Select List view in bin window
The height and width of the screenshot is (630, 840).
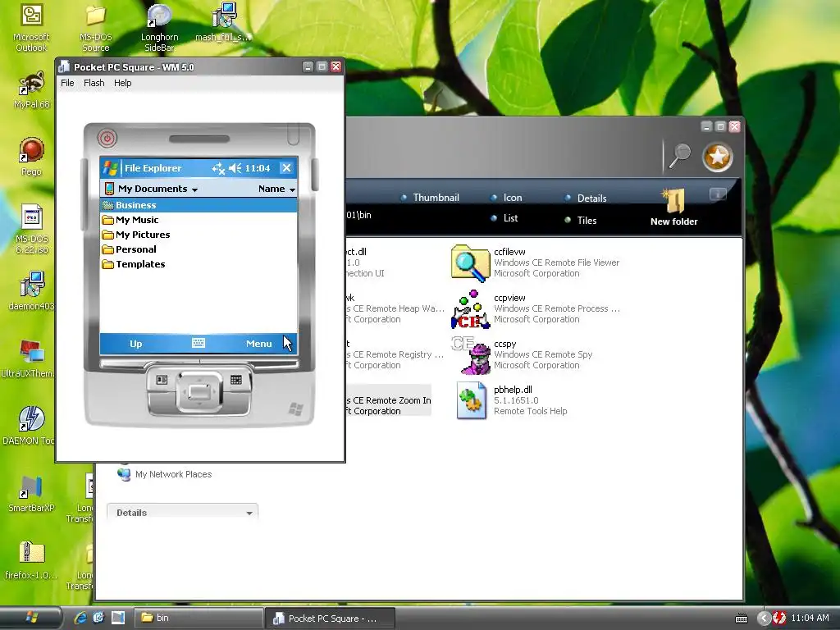(x=504, y=218)
